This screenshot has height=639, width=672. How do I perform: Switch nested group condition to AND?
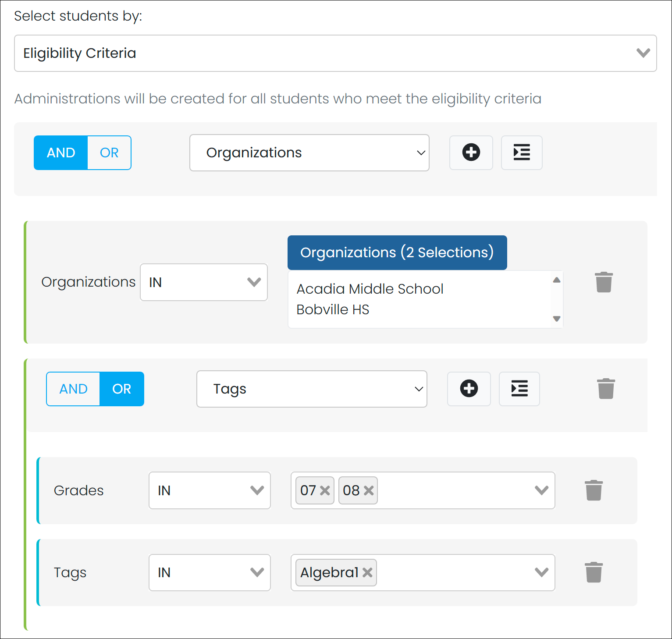click(73, 389)
